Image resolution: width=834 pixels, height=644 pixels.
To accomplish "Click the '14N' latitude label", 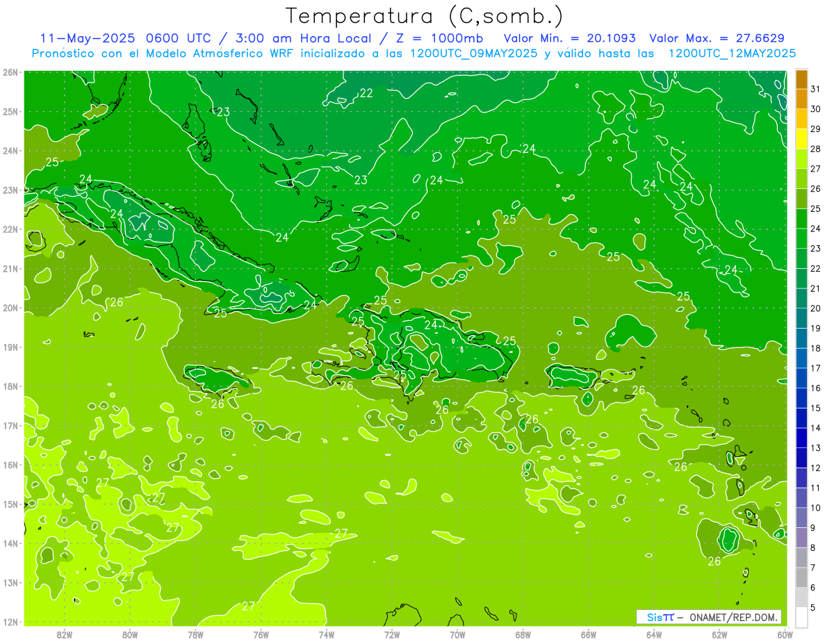I will [10, 543].
